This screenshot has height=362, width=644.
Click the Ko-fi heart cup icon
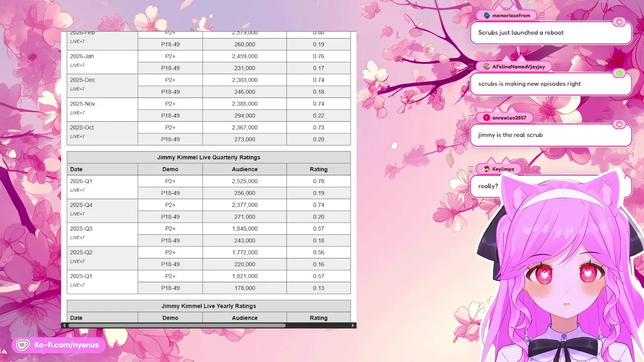(x=23, y=345)
